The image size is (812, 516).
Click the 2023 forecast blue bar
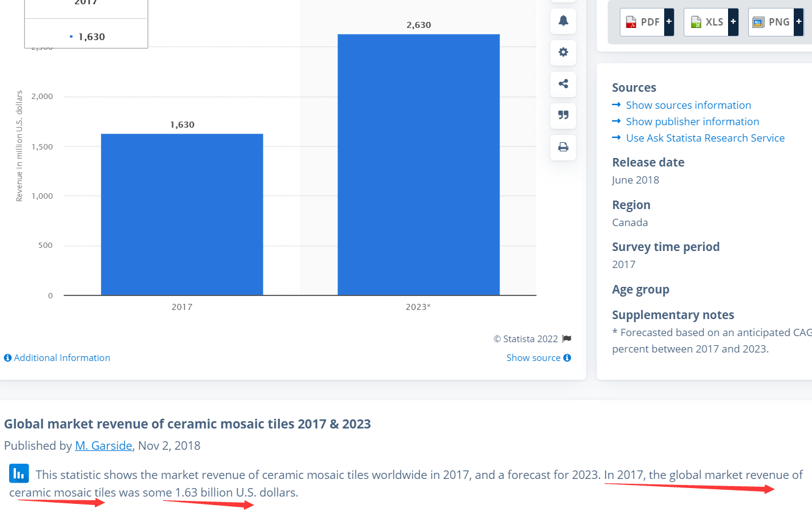(x=418, y=164)
